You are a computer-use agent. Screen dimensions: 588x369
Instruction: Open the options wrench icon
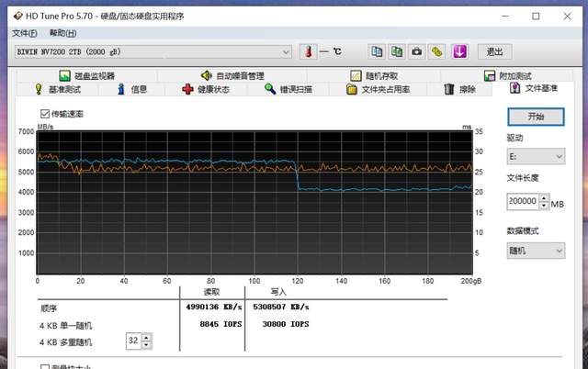coord(437,51)
